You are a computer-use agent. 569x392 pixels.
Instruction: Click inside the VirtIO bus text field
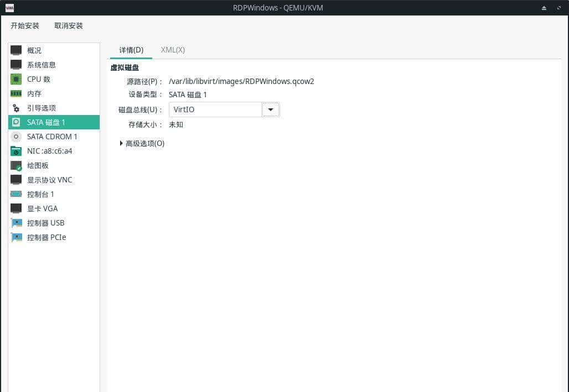coord(215,109)
